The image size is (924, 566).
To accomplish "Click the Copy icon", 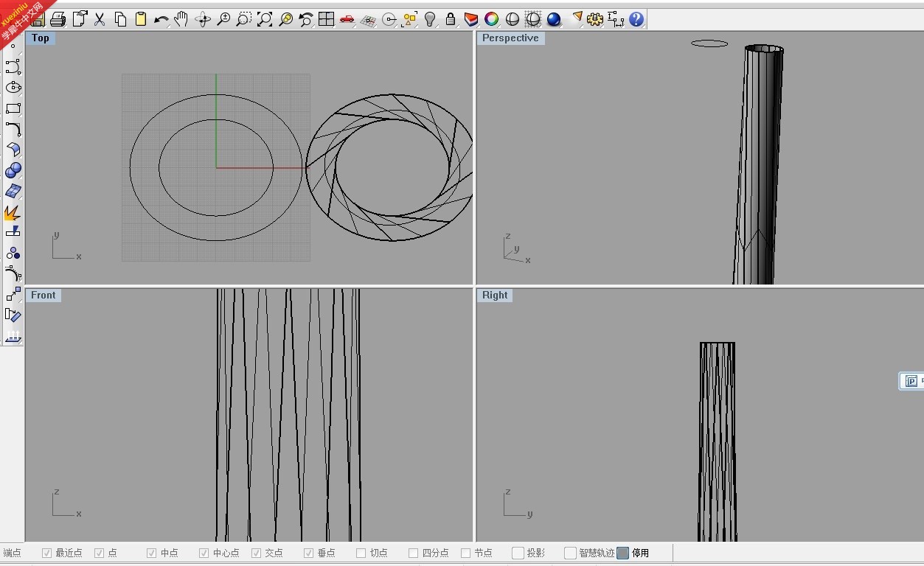I will (120, 20).
